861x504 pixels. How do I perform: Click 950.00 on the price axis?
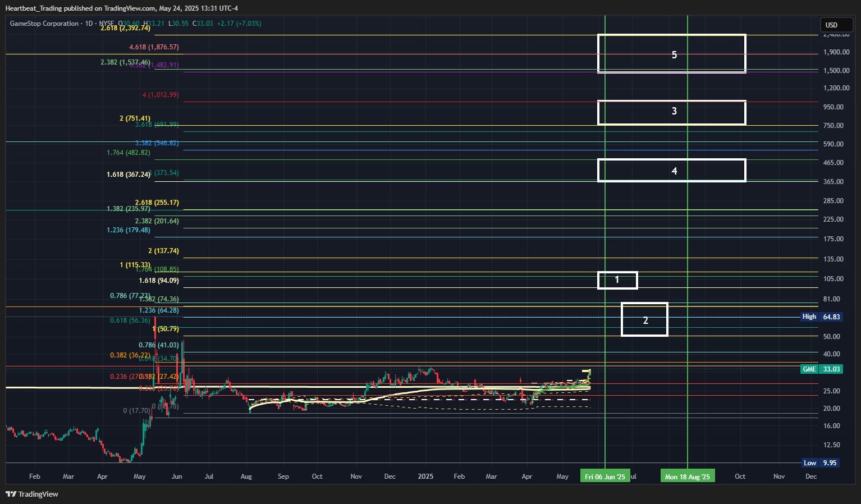click(833, 107)
